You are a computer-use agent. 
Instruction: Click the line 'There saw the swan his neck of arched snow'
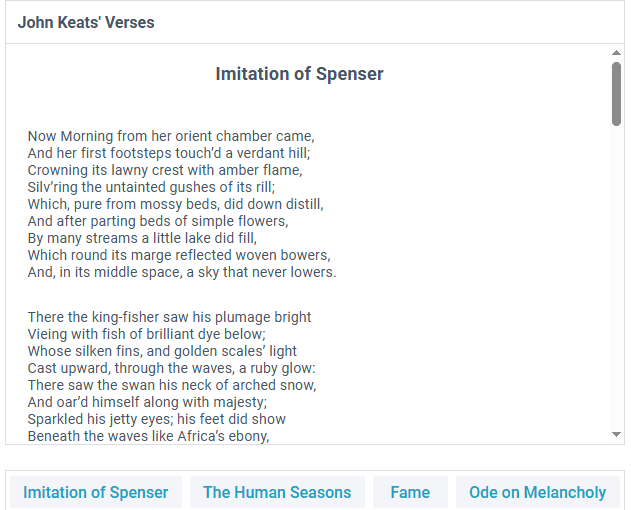[x=172, y=385]
